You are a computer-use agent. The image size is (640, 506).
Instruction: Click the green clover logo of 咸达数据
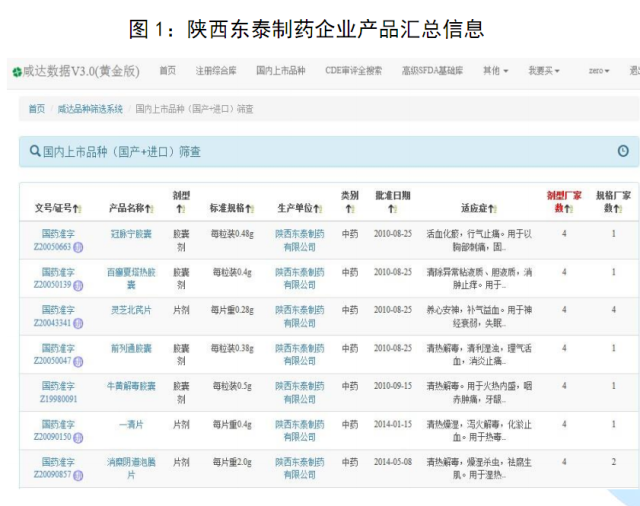[17, 72]
